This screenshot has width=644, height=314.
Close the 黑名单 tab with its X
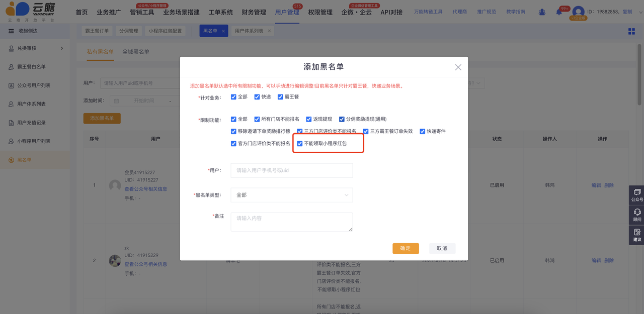coord(223,31)
